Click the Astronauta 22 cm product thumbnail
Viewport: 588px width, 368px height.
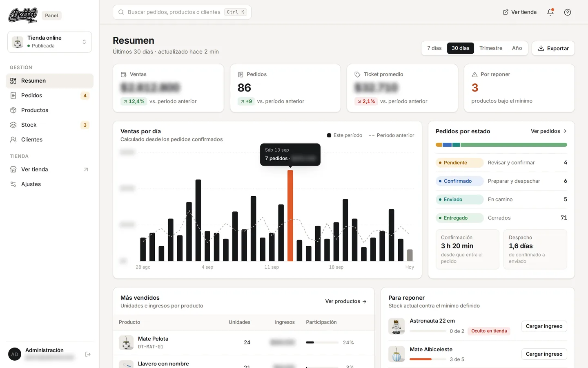coord(396,326)
